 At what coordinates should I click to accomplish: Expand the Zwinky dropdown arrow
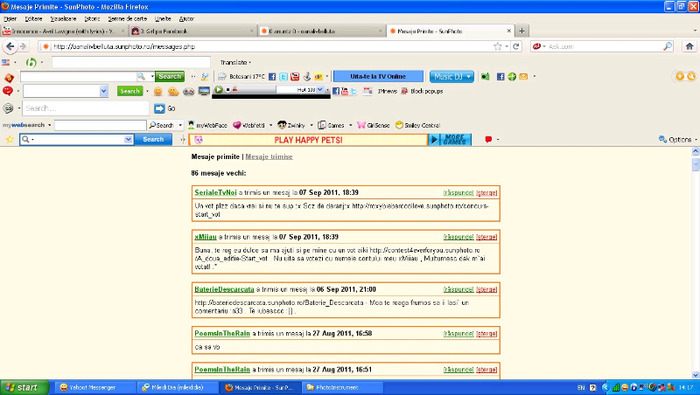(311, 125)
